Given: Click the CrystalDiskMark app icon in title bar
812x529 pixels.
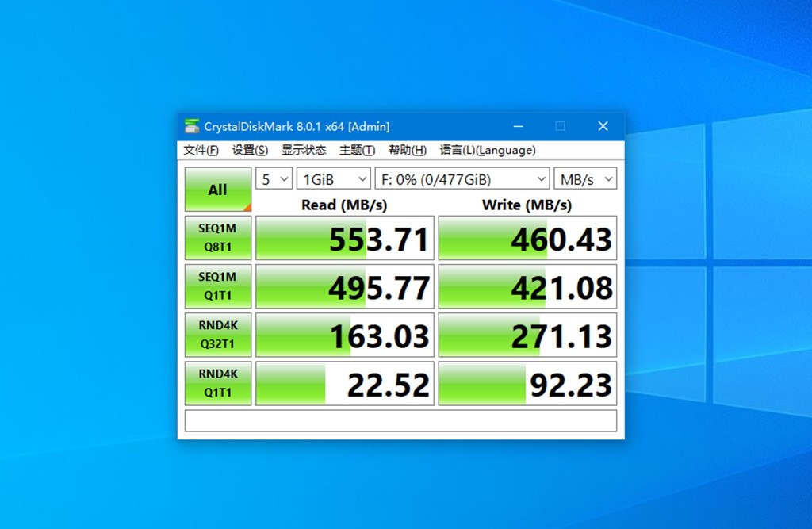Looking at the screenshot, I should tap(192, 126).
